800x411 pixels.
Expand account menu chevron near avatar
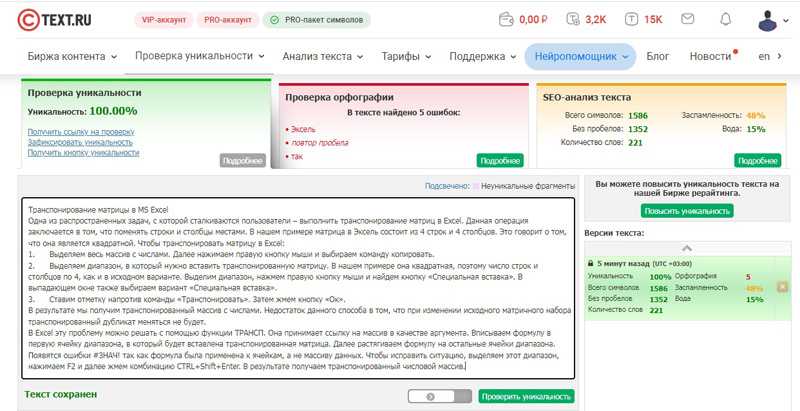pos(785,21)
